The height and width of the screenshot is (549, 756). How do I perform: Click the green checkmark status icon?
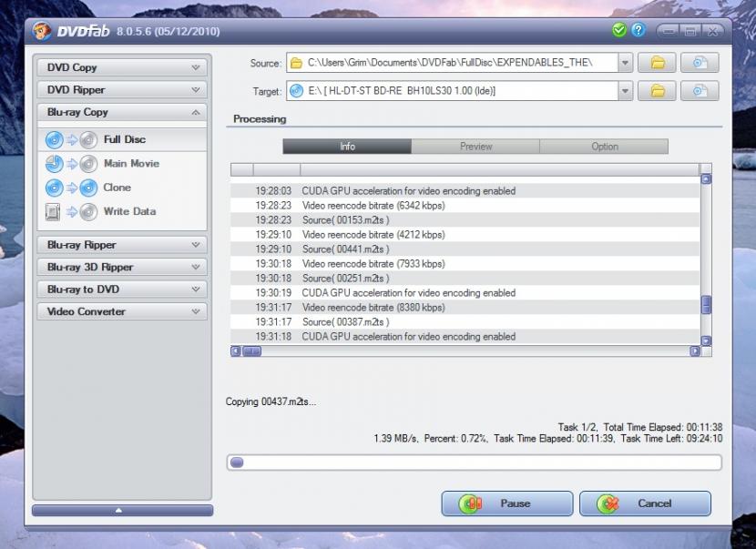pyautogui.click(x=618, y=30)
